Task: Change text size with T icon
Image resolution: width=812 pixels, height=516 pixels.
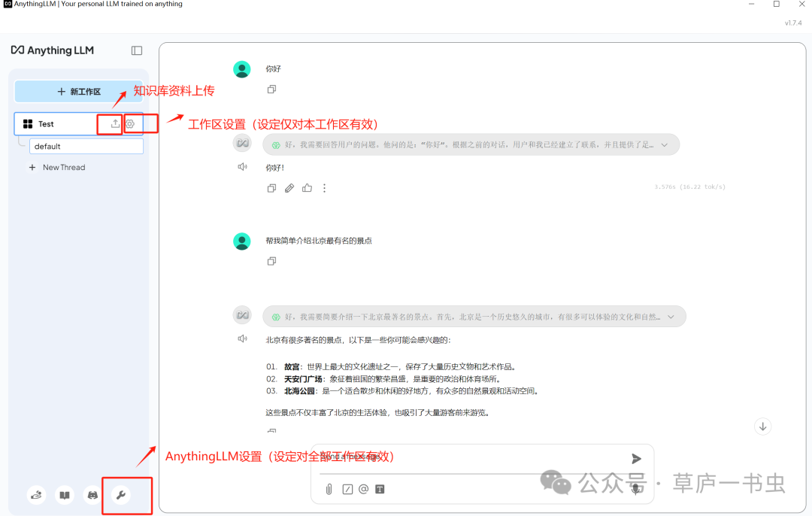Action: [380, 489]
